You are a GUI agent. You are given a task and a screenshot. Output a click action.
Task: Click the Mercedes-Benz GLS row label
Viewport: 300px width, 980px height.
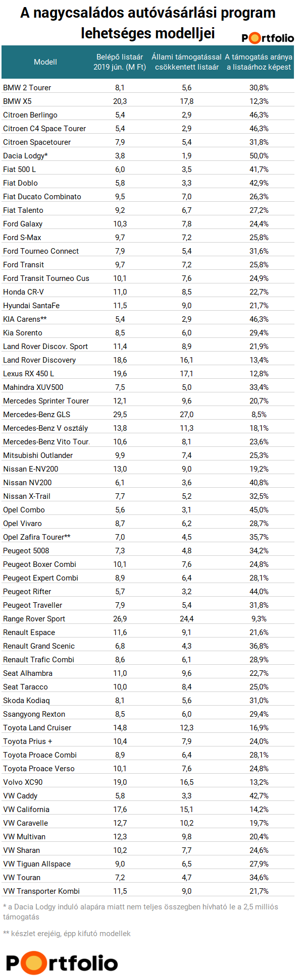36,415
